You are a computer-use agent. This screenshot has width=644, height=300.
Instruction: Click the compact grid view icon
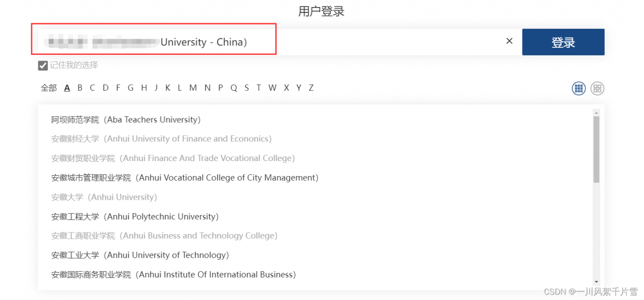(x=579, y=89)
